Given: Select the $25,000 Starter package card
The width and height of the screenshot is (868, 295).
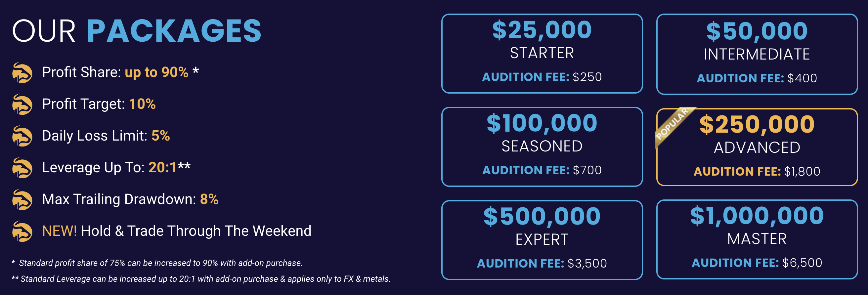Looking at the screenshot, I should click(x=542, y=54).
